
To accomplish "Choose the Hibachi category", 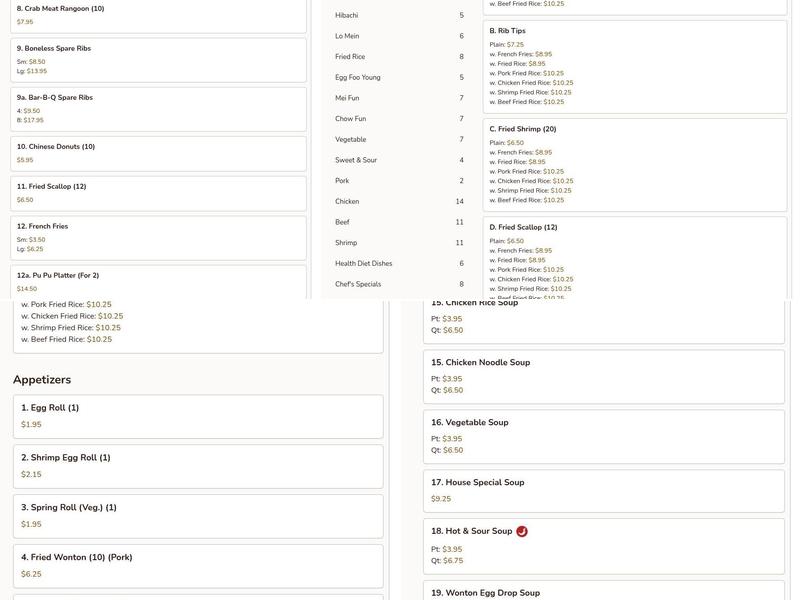I will 399,15.
